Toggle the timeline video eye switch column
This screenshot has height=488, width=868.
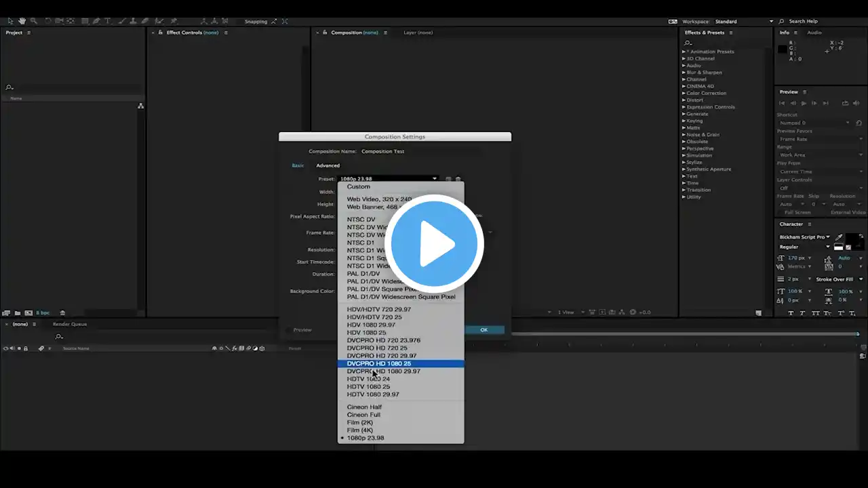click(5, 348)
